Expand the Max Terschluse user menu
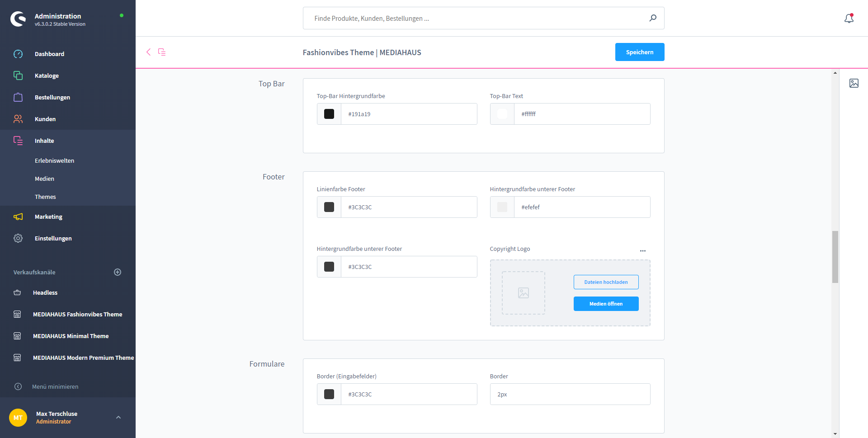 pos(118,417)
